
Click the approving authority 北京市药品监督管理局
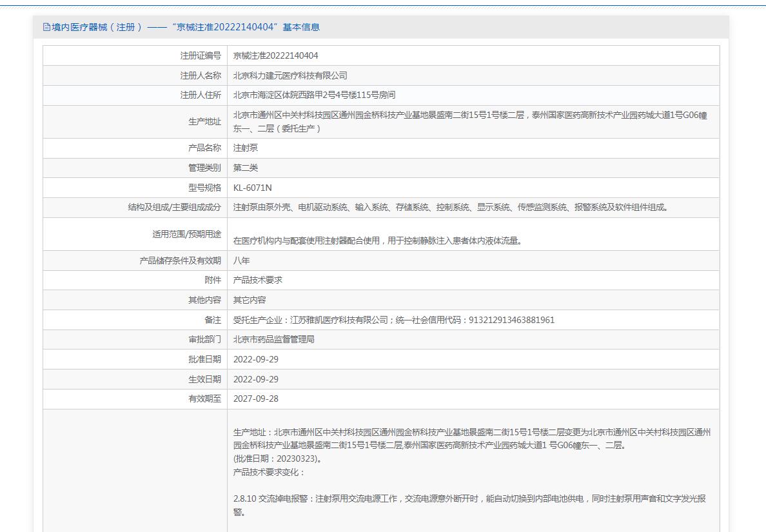(x=273, y=340)
